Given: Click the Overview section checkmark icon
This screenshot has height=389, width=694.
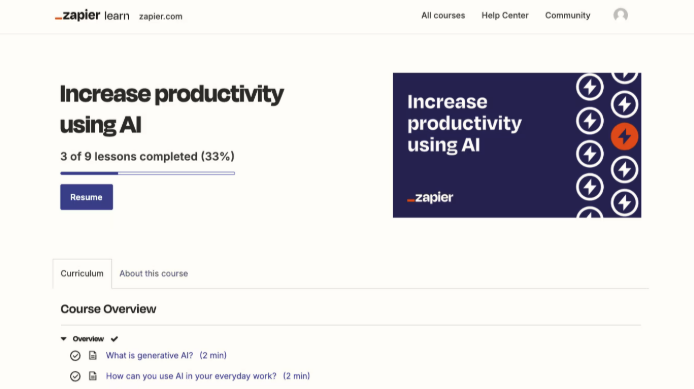Looking at the screenshot, I should [114, 339].
